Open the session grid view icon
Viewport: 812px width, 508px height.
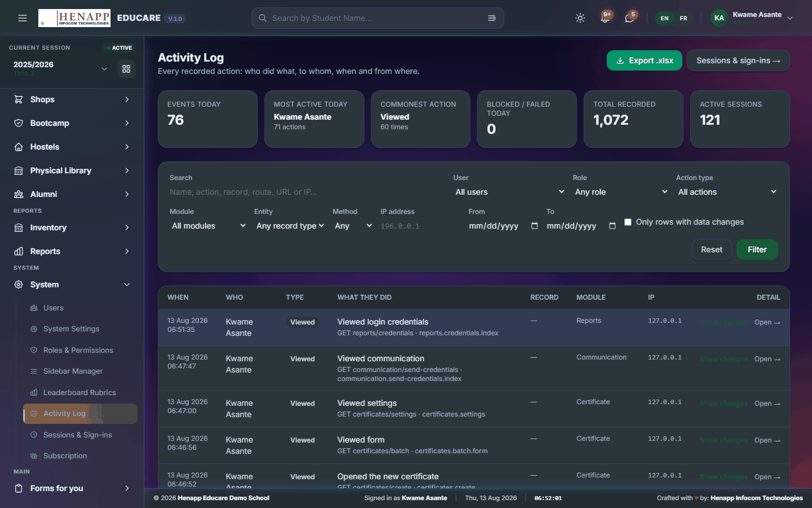tap(126, 69)
